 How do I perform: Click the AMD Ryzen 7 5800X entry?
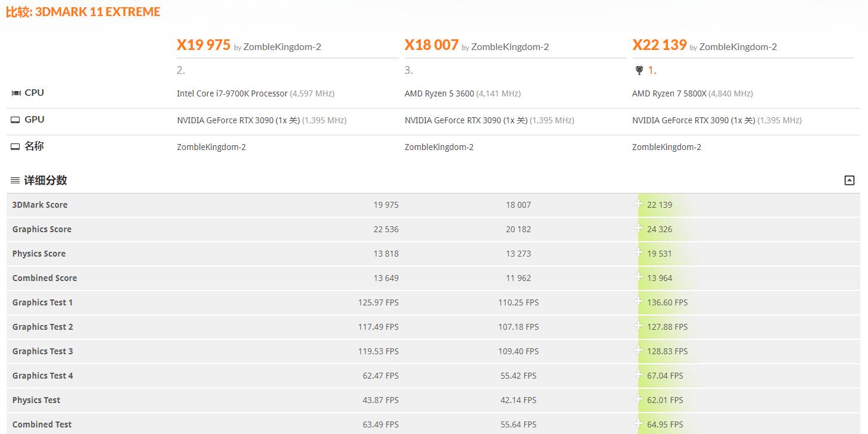tap(669, 93)
